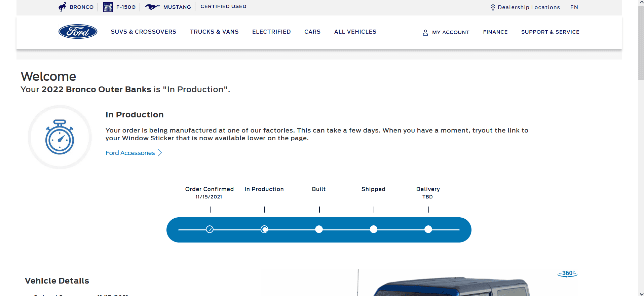Screen dimensions: 644x296
Task: Click the Order Confirmed checkmark step
Action: 210,229
